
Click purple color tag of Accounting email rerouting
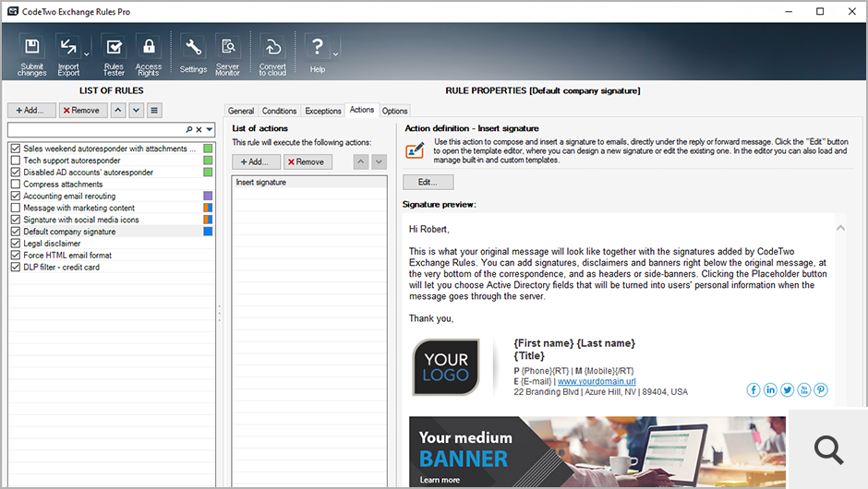coord(208,196)
